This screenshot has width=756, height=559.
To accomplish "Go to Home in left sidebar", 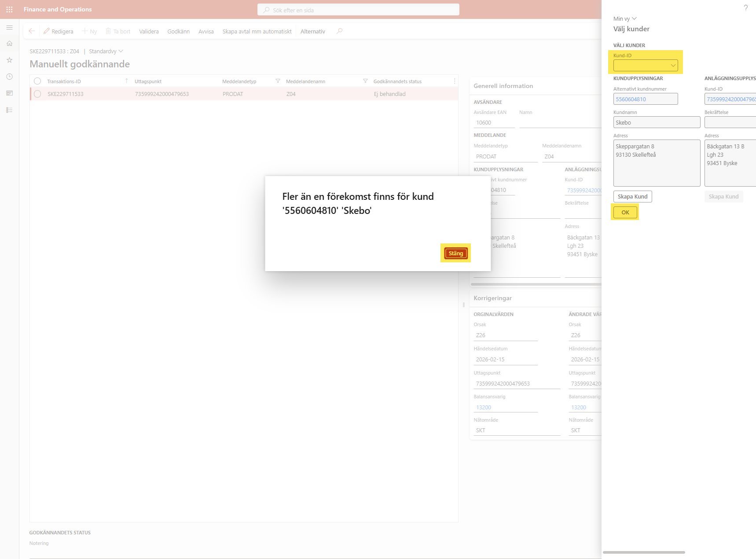I will [x=9, y=44].
